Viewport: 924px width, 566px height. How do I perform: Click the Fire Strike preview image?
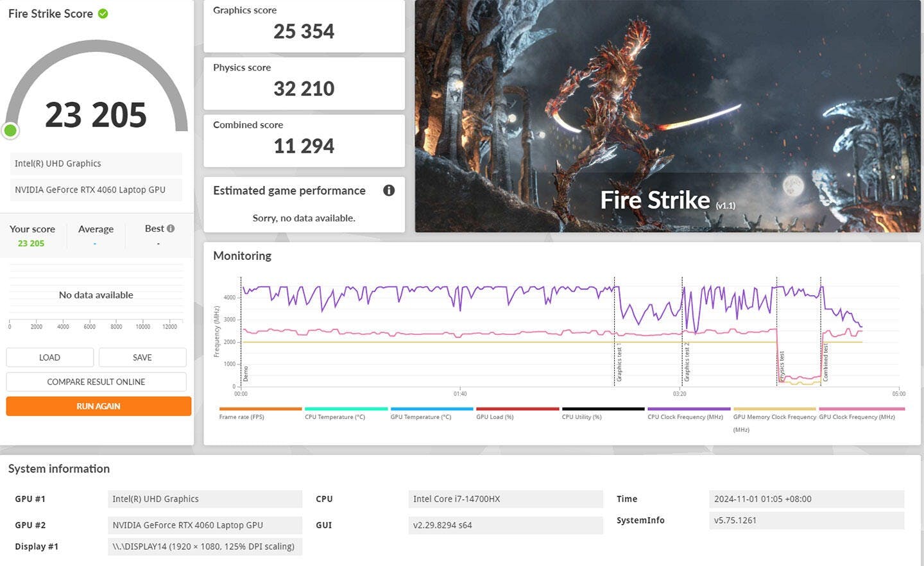(668, 116)
